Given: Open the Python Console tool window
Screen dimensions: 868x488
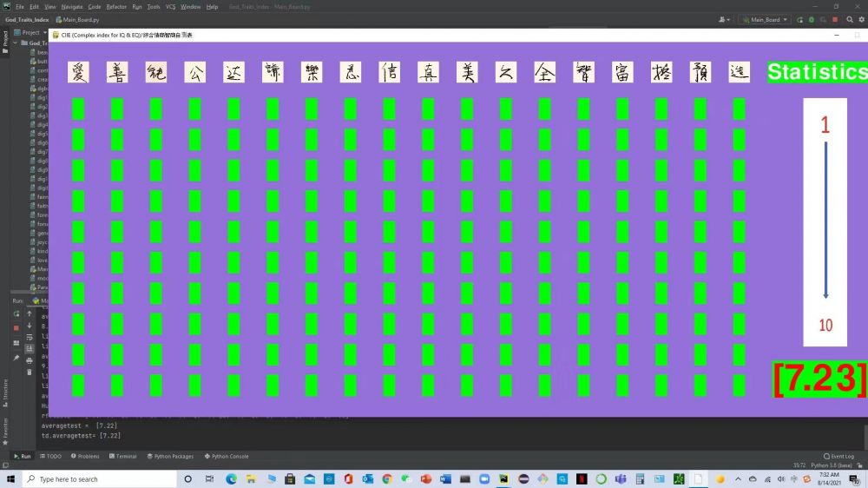Looking at the screenshot, I should 227,456.
